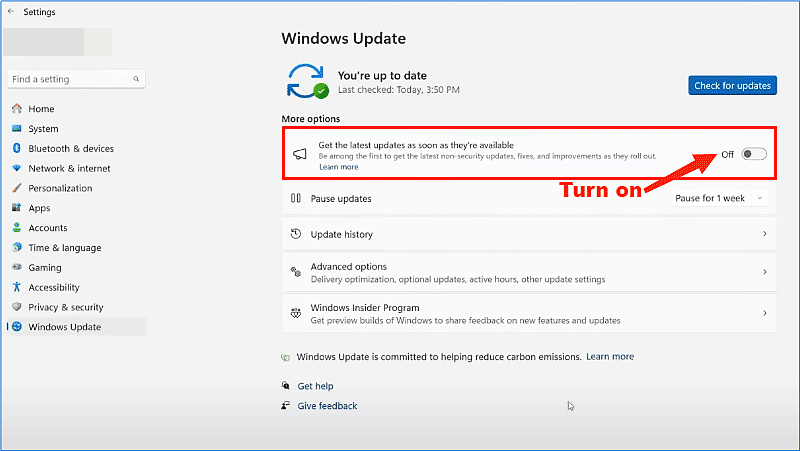
Task: Click the megaphone icon beside latest updates
Action: tap(300, 154)
